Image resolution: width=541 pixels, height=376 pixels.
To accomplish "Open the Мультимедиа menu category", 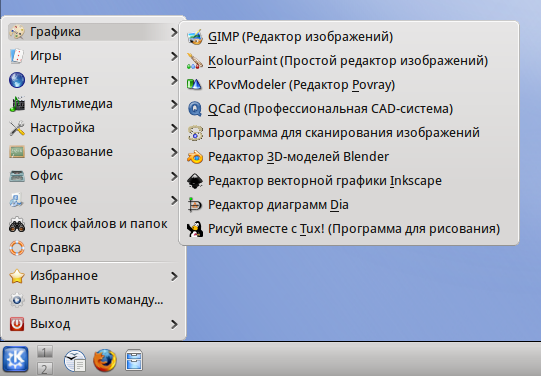I will click(x=93, y=104).
